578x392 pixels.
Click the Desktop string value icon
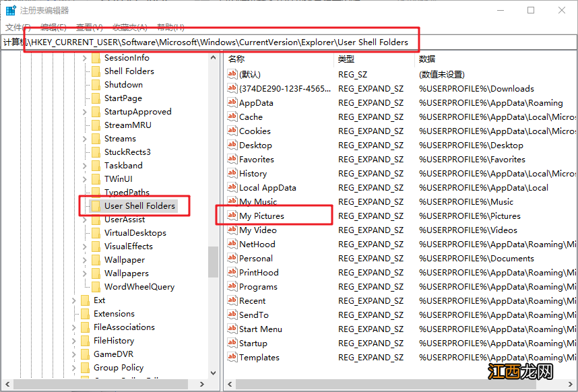click(x=232, y=145)
